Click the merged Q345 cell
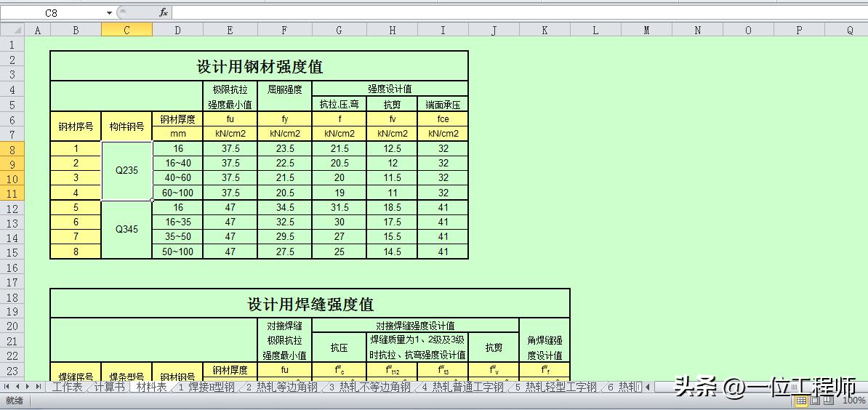 pyautogui.click(x=126, y=230)
